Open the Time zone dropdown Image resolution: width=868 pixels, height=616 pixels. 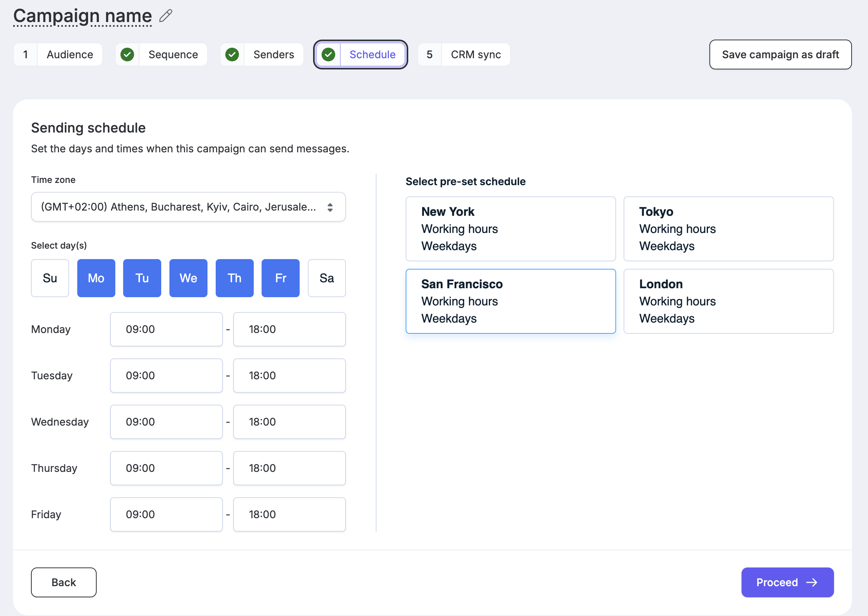coord(188,207)
